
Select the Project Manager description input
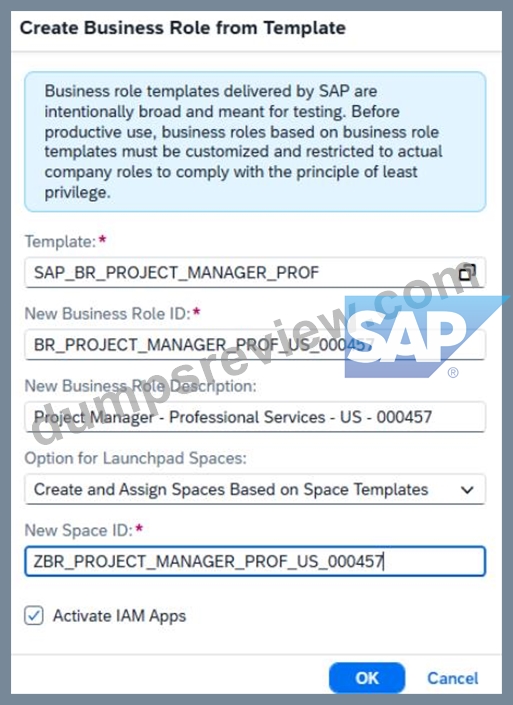tap(255, 417)
